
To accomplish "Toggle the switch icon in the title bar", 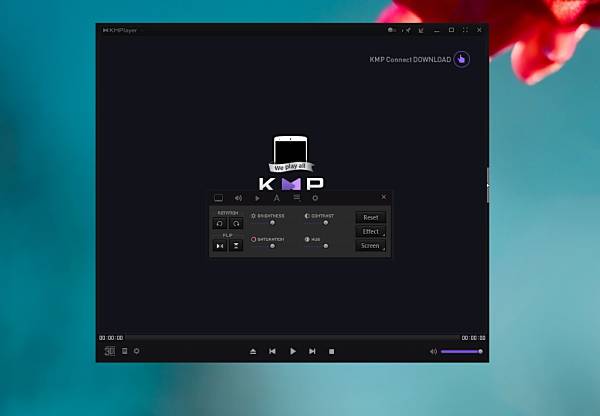I will 391,30.
